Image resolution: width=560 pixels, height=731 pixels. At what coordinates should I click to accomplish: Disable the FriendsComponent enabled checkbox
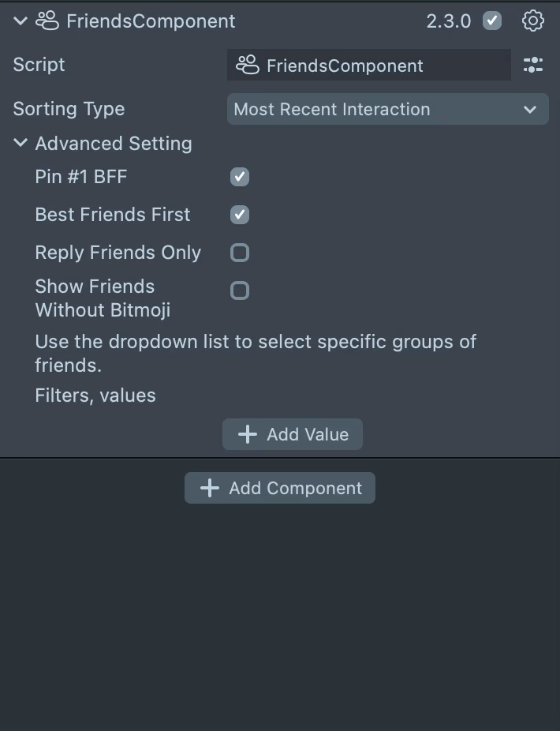[492, 21]
